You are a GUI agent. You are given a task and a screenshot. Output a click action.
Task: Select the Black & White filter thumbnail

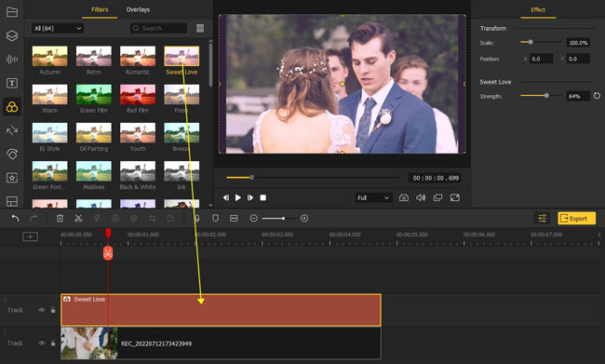click(x=138, y=171)
